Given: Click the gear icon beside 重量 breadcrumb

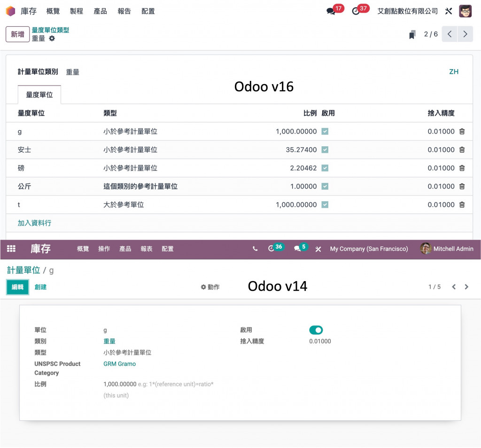Looking at the screenshot, I should (52, 39).
